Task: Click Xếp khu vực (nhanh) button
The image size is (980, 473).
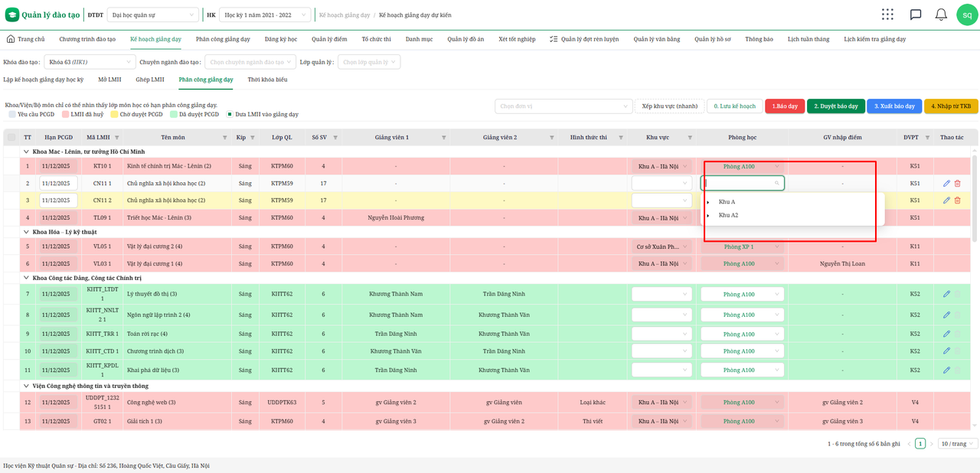Action: pos(670,106)
